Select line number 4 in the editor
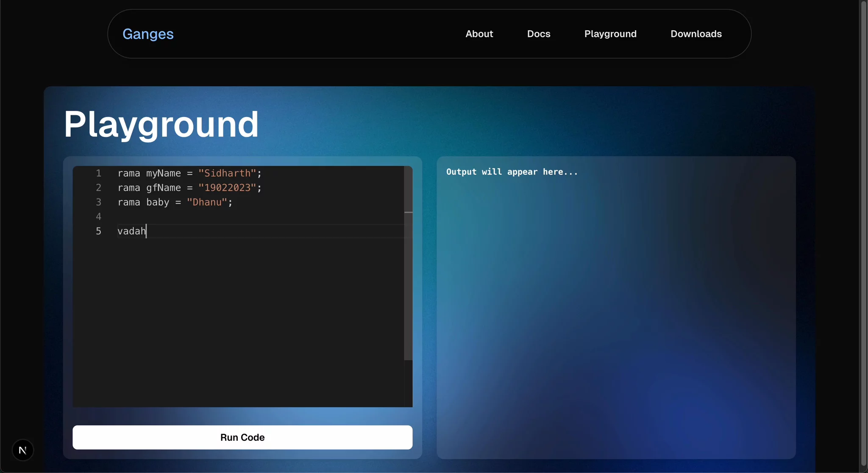Screen dimensions: 868x473 click(x=99, y=217)
